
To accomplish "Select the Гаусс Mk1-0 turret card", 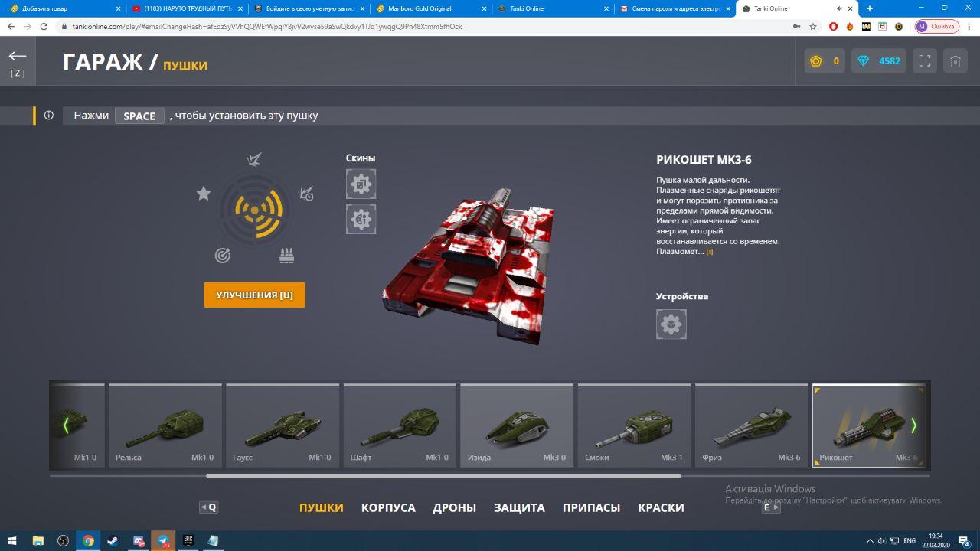I will coord(283,426).
